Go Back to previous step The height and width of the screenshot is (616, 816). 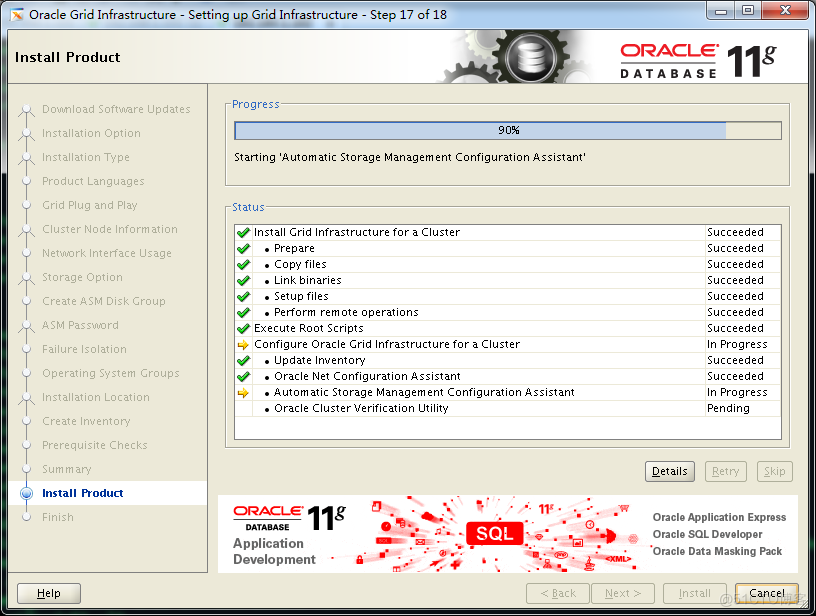pyautogui.click(x=558, y=593)
